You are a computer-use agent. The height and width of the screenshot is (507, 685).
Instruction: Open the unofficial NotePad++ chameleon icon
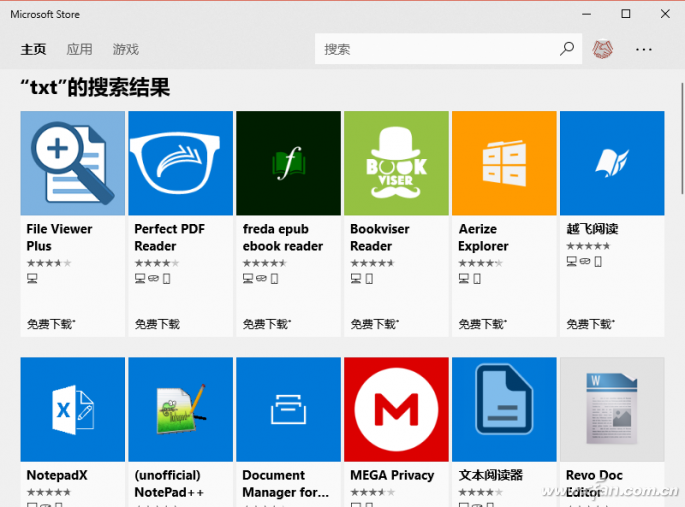pyautogui.click(x=180, y=409)
